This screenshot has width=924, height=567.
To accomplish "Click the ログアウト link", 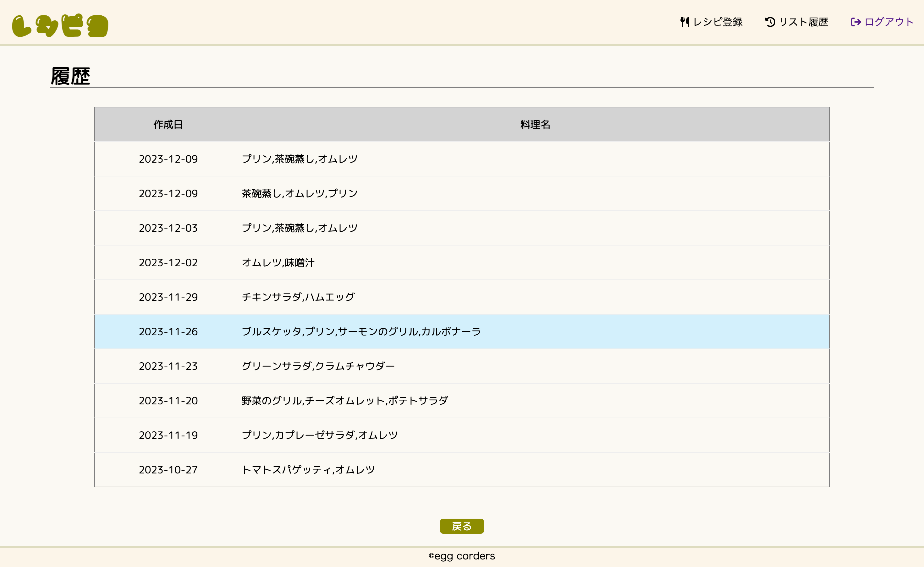I will click(x=889, y=22).
